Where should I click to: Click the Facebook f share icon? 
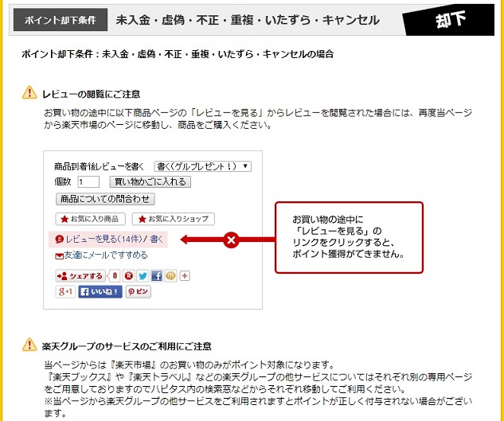(157, 275)
